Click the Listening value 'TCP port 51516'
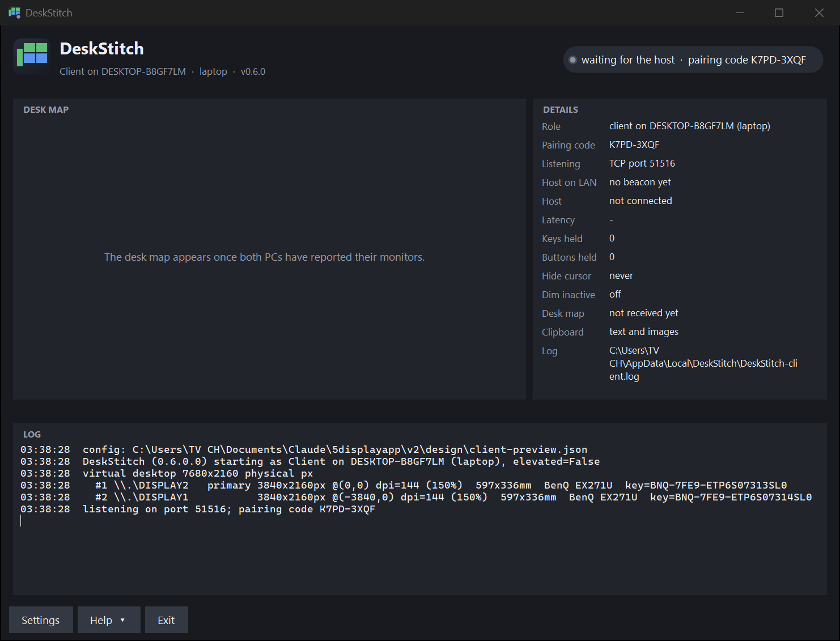The width and height of the screenshot is (840, 641). tap(642, 163)
